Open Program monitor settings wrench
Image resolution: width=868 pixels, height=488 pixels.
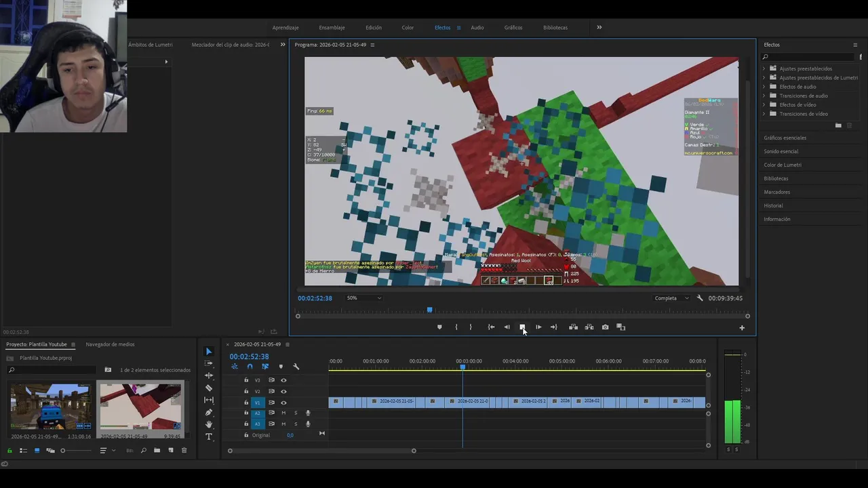(700, 298)
